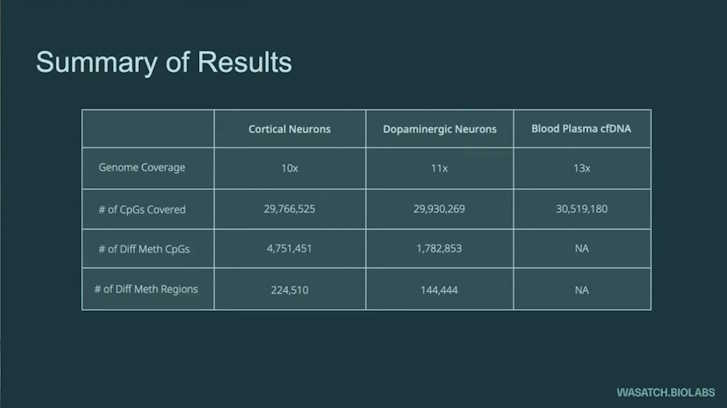727x408 pixels.
Task: Select the empty top-left table cell
Action: (148, 129)
